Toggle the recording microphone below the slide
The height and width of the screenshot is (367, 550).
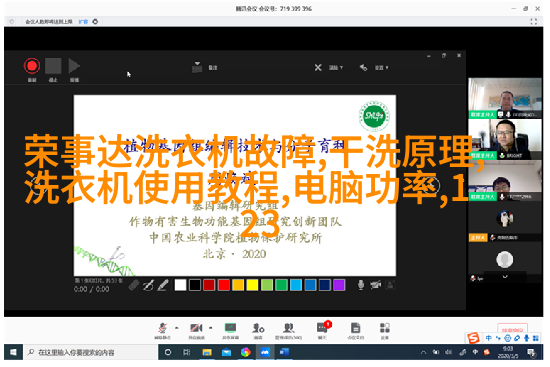(x=361, y=285)
